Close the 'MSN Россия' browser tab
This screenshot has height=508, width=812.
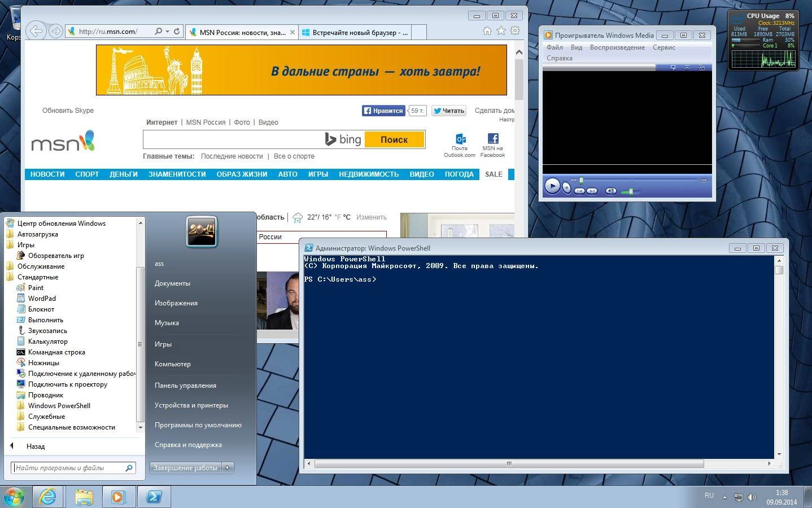[293, 32]
